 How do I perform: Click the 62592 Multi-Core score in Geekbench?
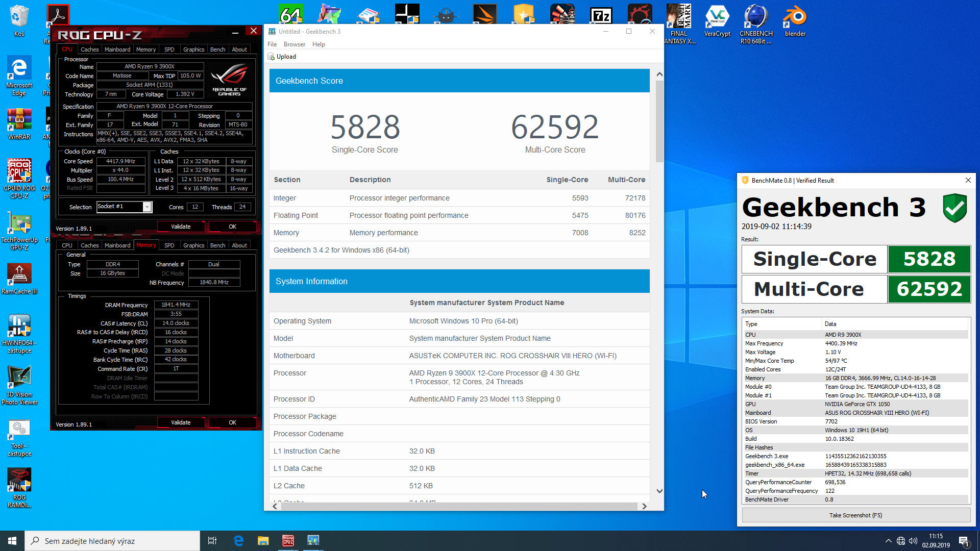coord(555,127)
